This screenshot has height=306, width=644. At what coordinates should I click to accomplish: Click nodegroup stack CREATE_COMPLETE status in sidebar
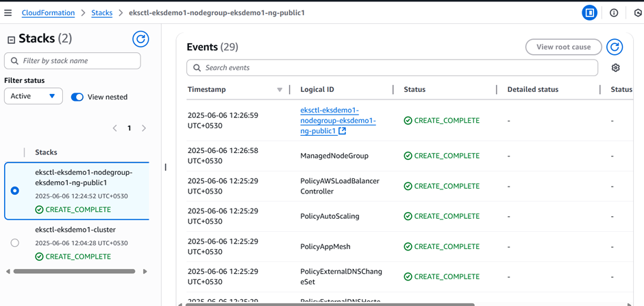pyautogui.click(x=73, y=210)
